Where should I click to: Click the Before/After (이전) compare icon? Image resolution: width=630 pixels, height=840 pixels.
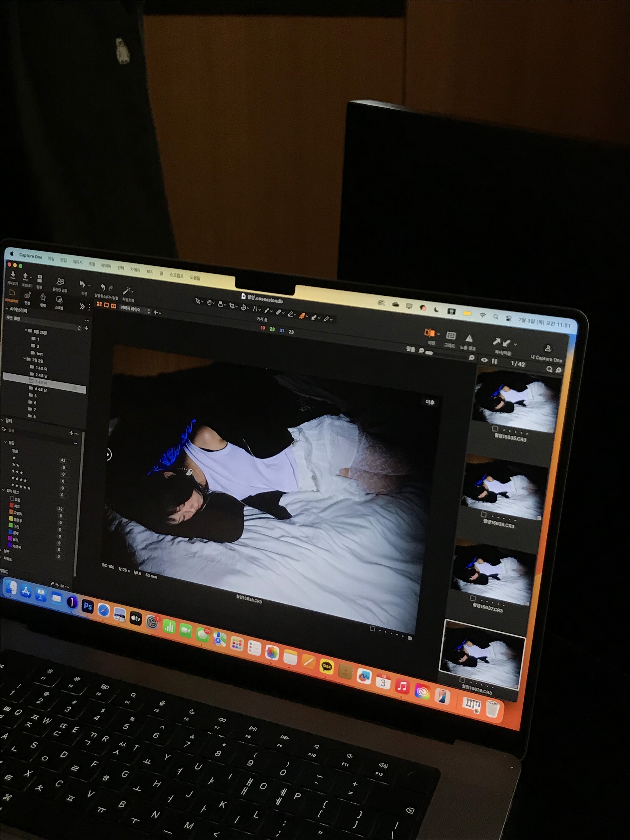pos(430,333)
